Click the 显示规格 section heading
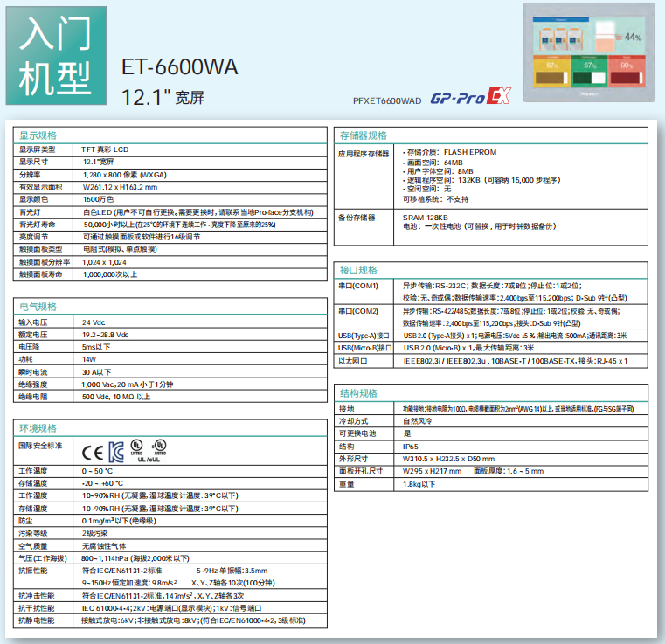Viewport: 665px width, 644px height. (x=38, y=135)
